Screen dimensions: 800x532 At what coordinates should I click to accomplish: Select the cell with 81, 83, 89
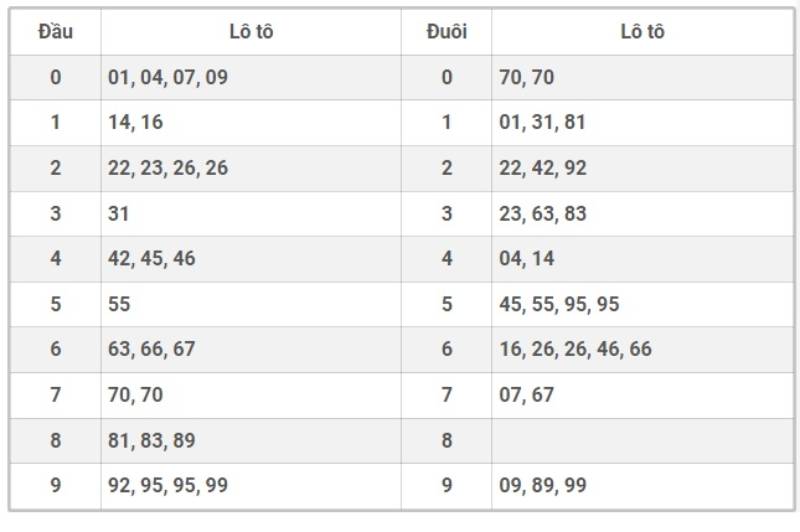[x=152, y=440]
